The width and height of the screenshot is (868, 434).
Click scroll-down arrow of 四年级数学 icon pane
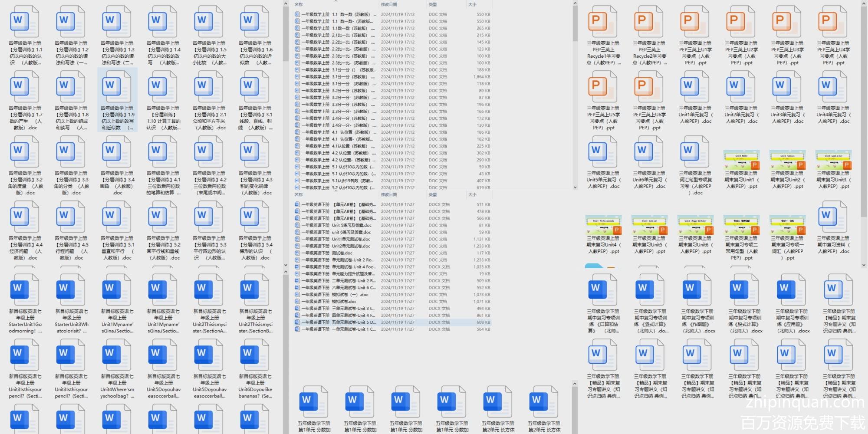286,265
